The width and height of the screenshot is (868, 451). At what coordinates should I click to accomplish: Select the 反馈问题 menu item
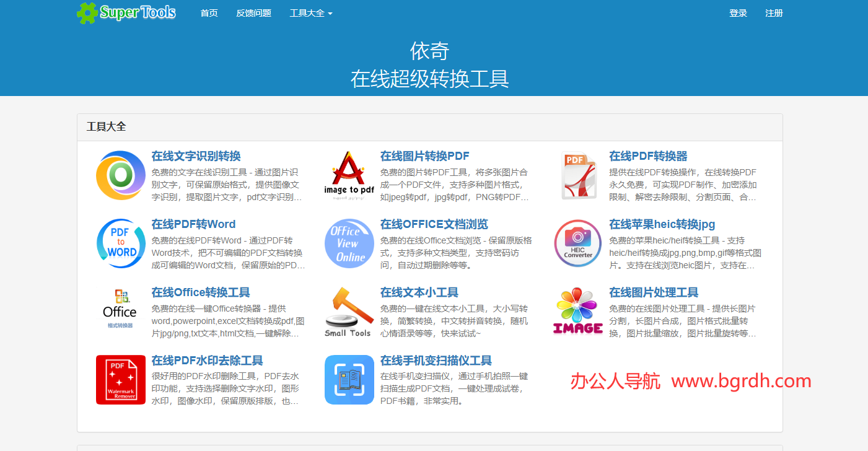coord(253,13)
